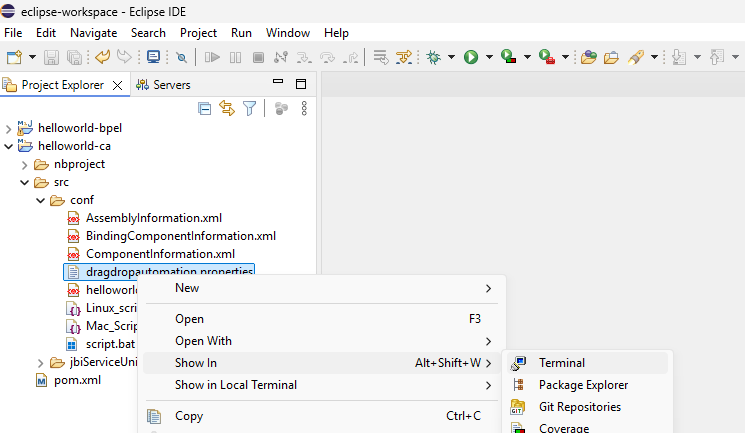Open a Terminal via monitor toolbar icon

[153, 57]
